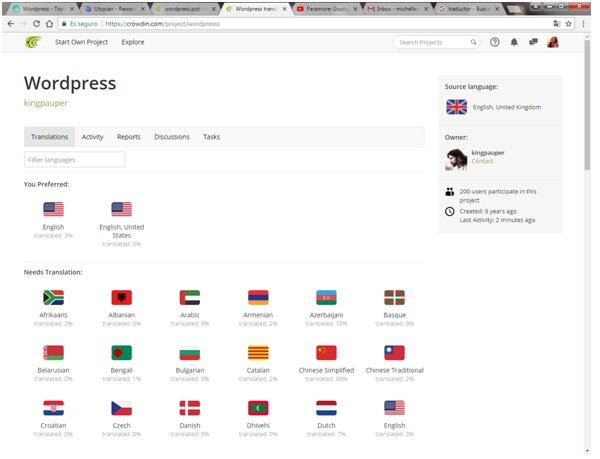Click the search magnifier icon

(473, 42)
